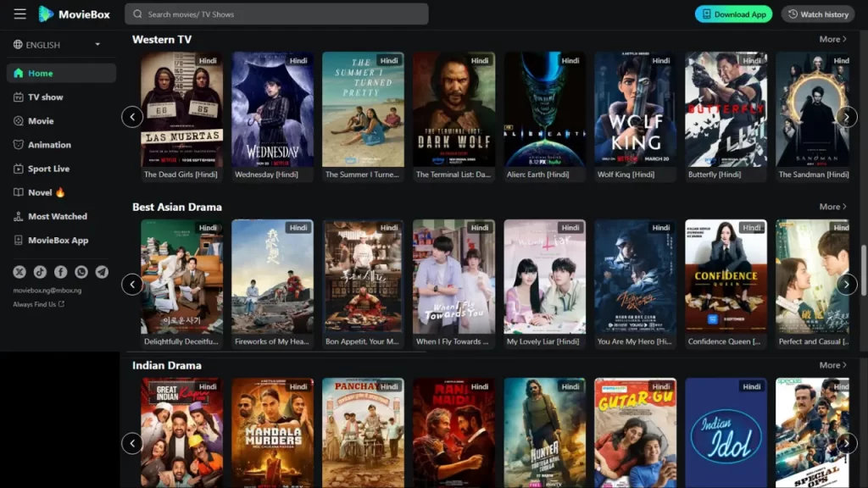The width and height of the screenshot is (868, 488).
Task: Click the globe language icon
Action: pyautogui.click(x=18, y=44)
